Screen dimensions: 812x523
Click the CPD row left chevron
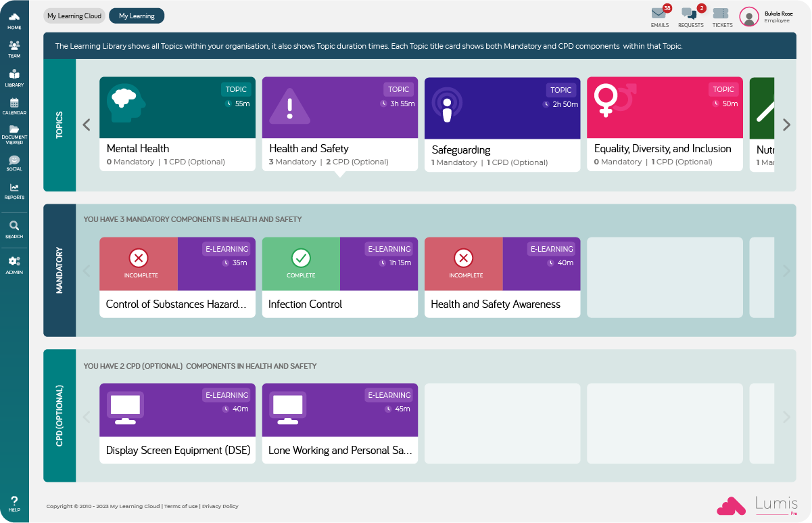pos(87,417)
